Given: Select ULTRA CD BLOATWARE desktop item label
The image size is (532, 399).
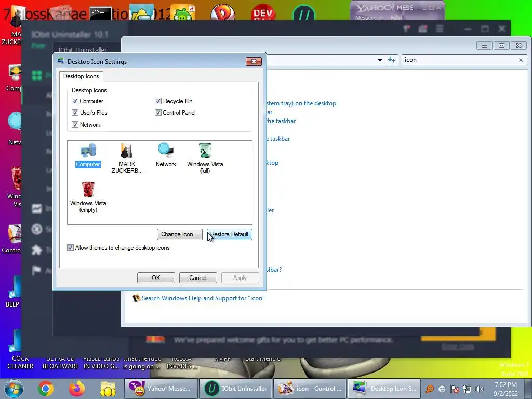Looking at the screenshot, I should [x=60, y=362].
